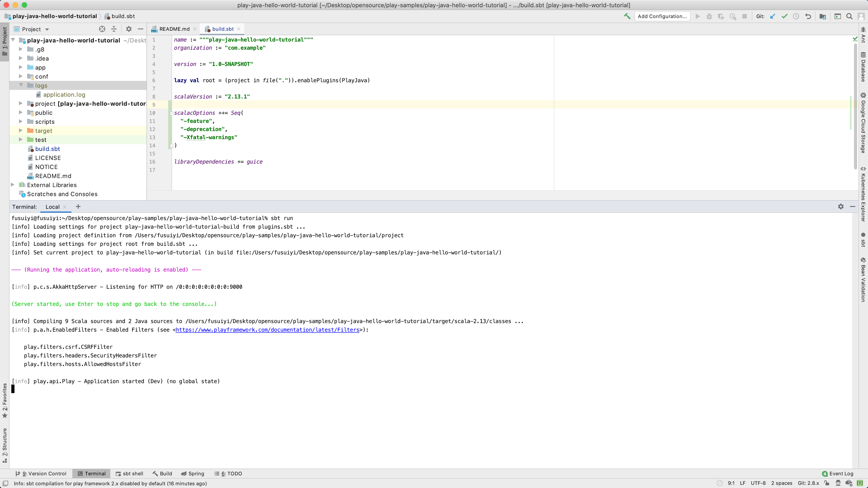The width and height of the screenshot is (868, 488).
Task: Toggle Google Cloud Storage tool window
Action: (x=863, y=123)
